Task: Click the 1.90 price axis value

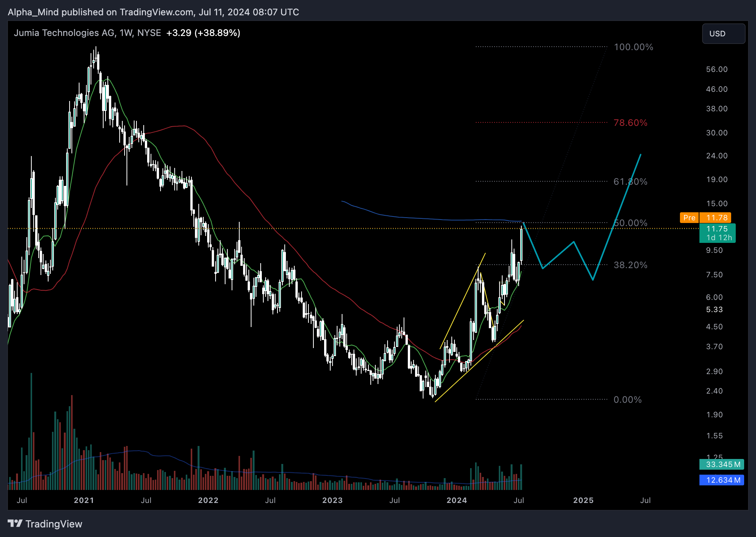Action: pyautogui.click(x=714, y=415)
